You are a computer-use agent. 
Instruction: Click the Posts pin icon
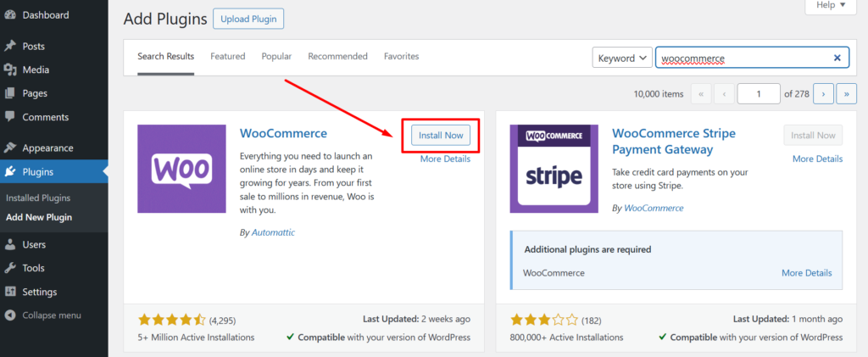pos(10,47)
